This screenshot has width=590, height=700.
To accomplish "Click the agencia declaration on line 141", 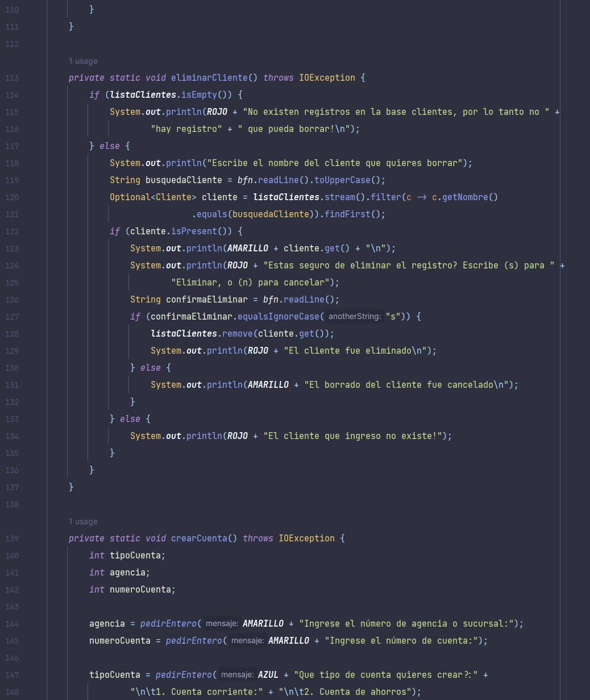I will (127, 573).
